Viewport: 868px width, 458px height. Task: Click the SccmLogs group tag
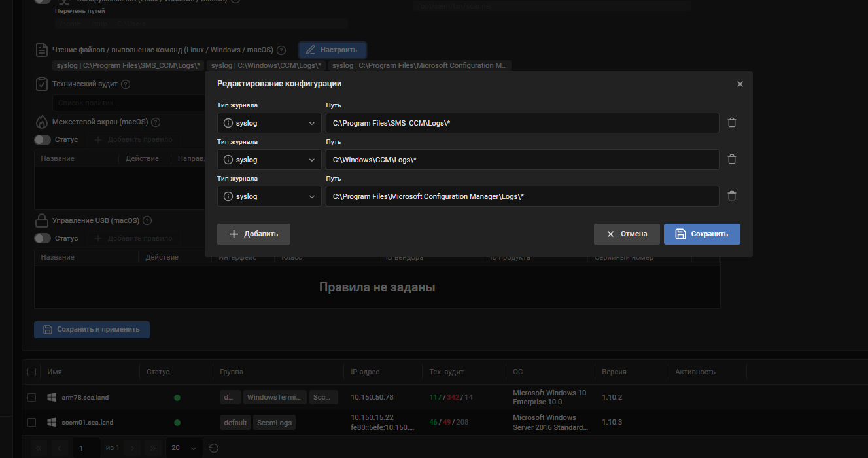tap(274, 423)
